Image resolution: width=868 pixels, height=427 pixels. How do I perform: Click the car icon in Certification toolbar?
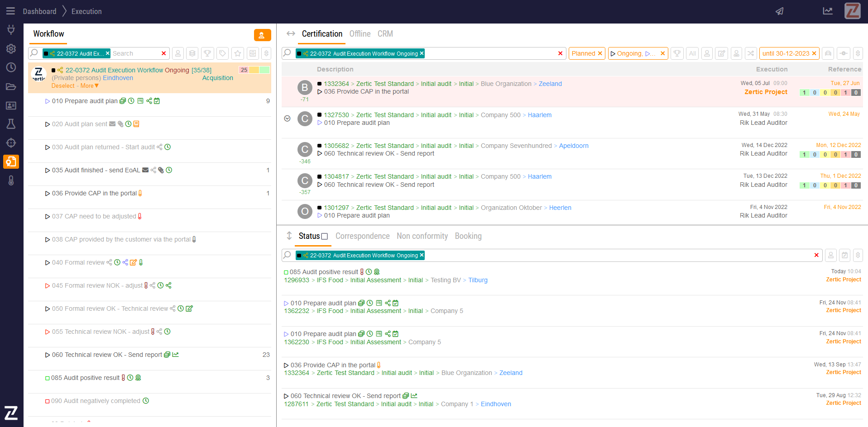point(828,53)
